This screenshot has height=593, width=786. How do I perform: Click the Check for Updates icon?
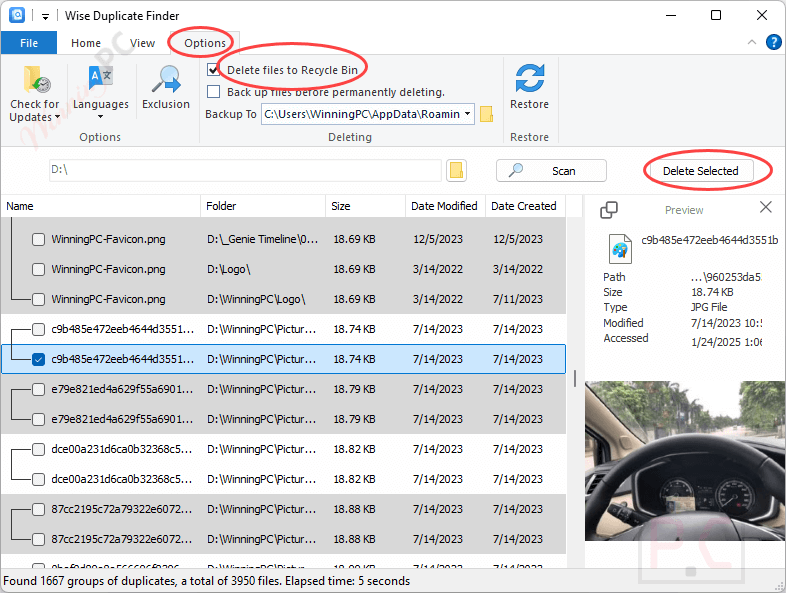pyautogui.click(x=36, y=79)
